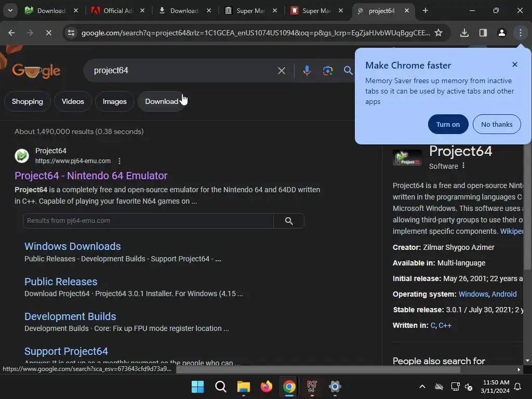Filter results by Videos

click(73, 101)
